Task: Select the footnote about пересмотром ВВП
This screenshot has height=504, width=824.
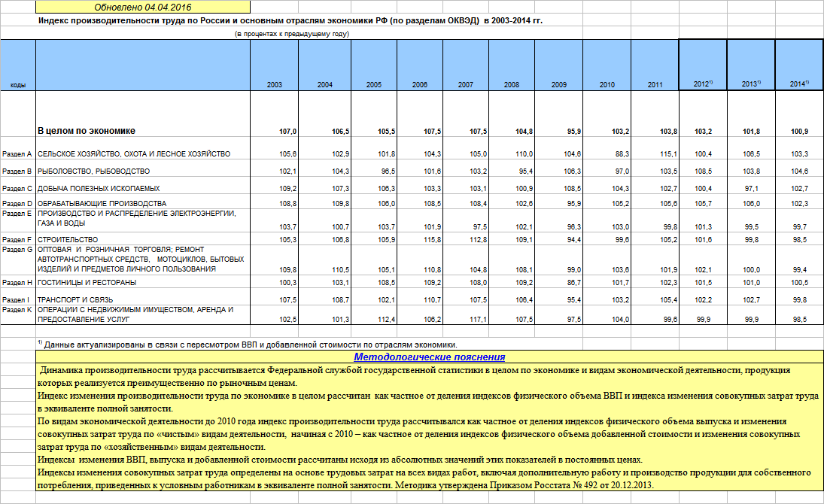Action: coord(248,345)
